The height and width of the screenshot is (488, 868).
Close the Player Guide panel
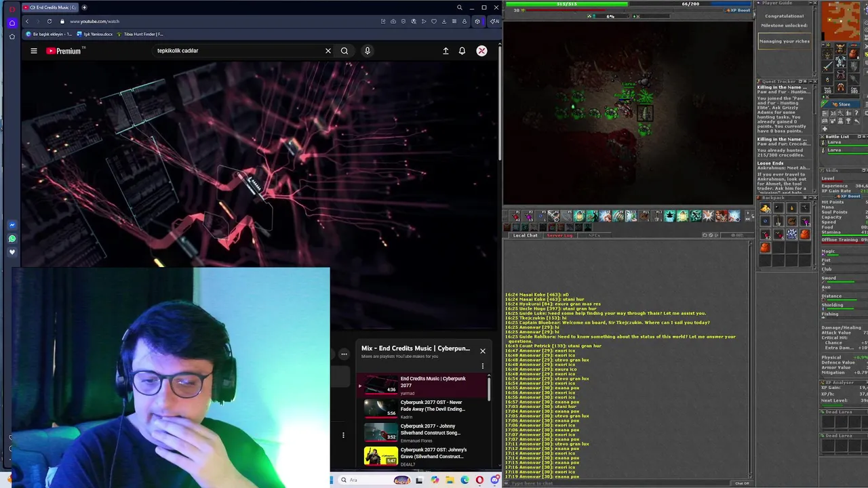814,3
